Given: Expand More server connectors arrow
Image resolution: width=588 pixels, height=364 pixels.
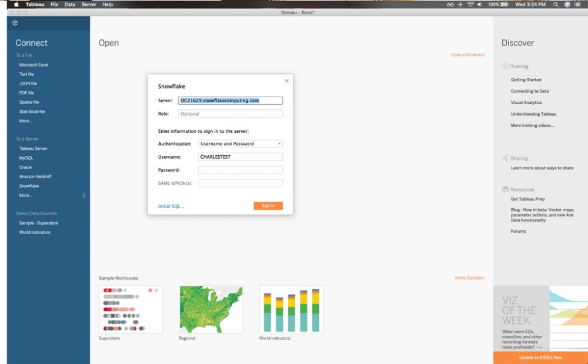Looking at the screenshot, I should pos(83,195).
